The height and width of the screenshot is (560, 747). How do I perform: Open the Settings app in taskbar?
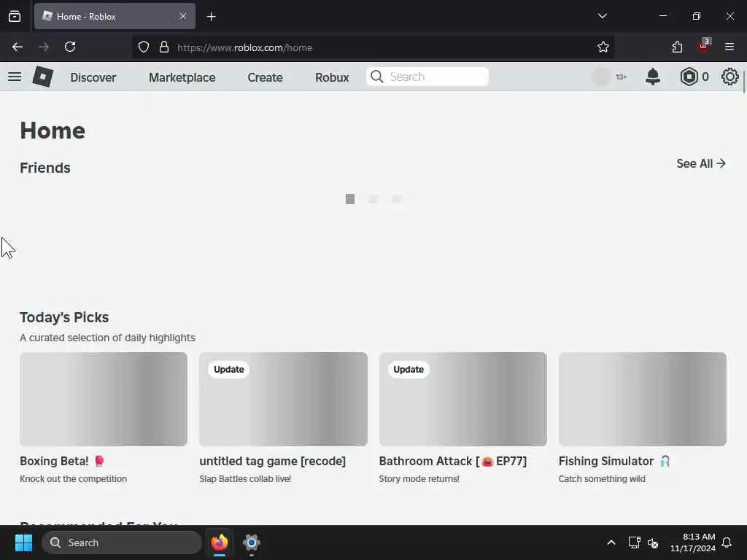pyautogui.click(x=252, y=542)
